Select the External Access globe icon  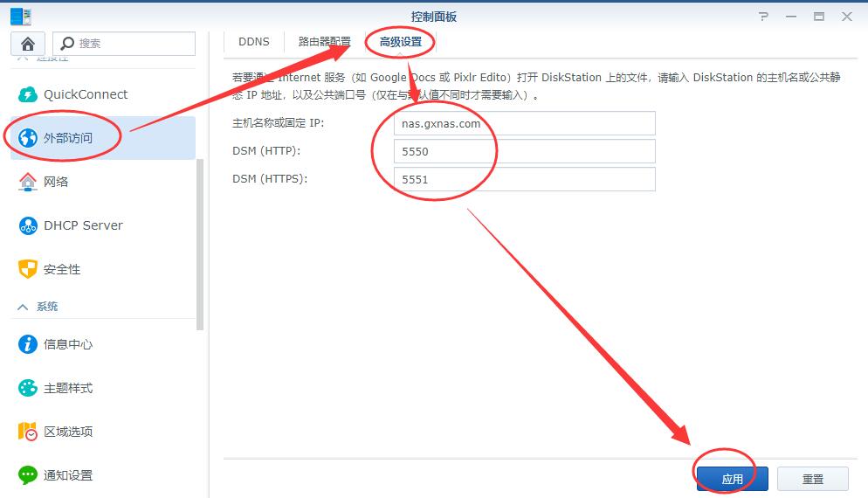tap(28, 138)
